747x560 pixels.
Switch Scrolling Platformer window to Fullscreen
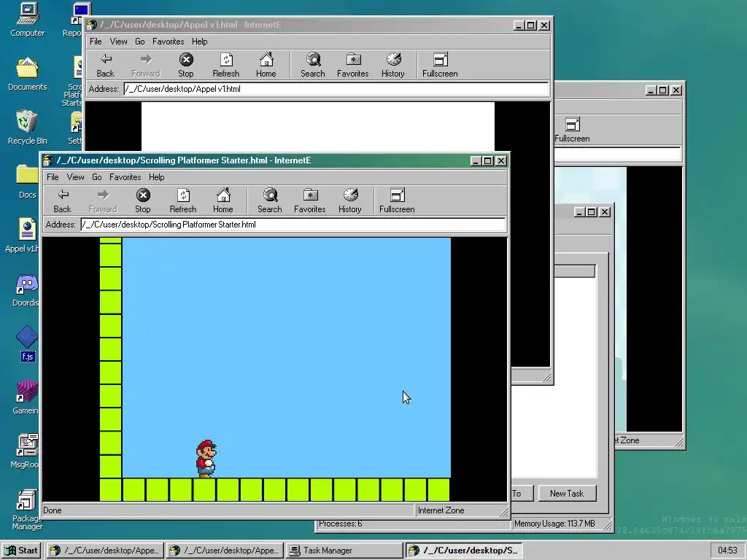click(x=397, y=201)
